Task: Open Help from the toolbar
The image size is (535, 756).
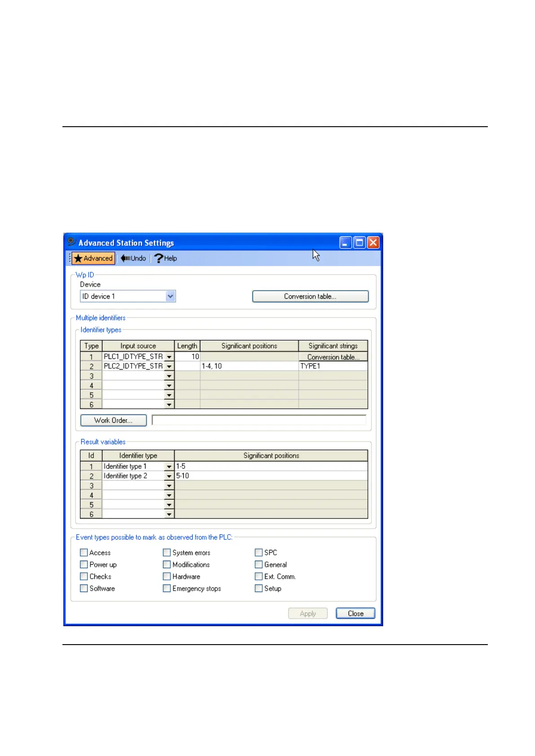Action: coord(165,258)
